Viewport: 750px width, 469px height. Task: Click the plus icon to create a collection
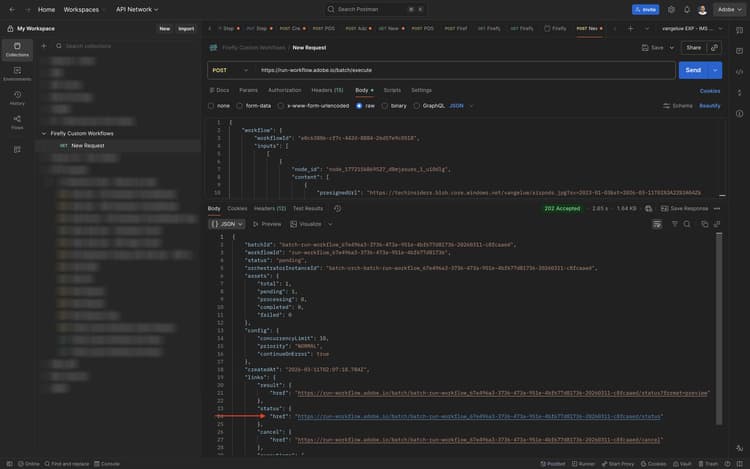point(44,46)
